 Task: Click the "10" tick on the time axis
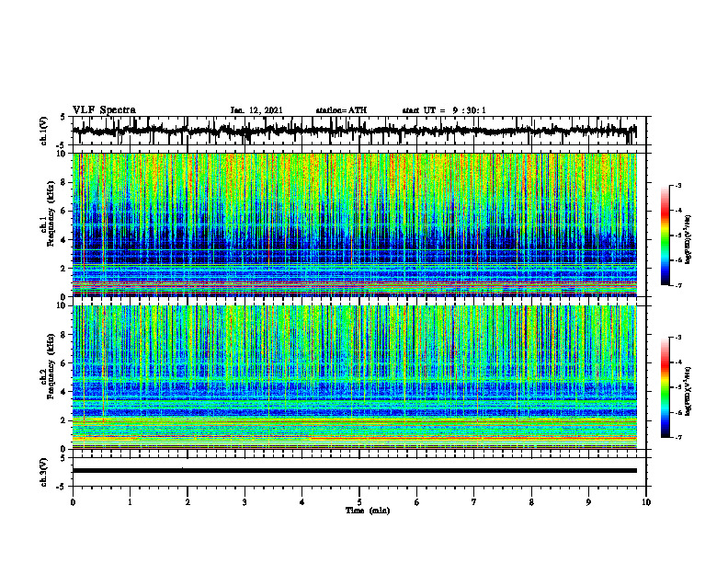[646, 502]
